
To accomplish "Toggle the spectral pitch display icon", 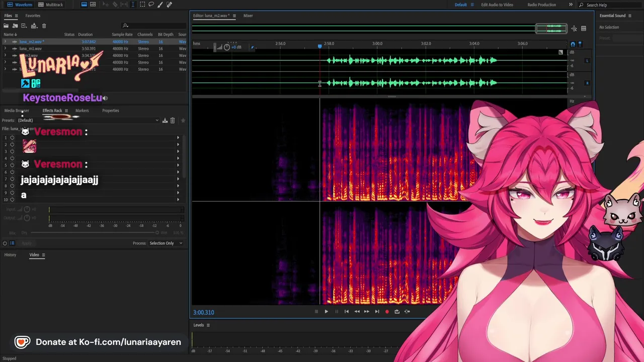I will coord(94,5).
